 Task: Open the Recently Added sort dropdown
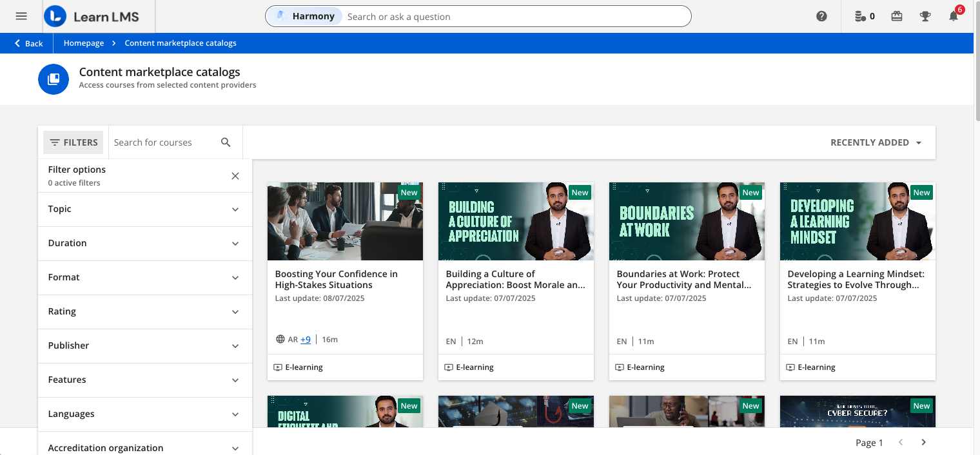click(876, 142)
